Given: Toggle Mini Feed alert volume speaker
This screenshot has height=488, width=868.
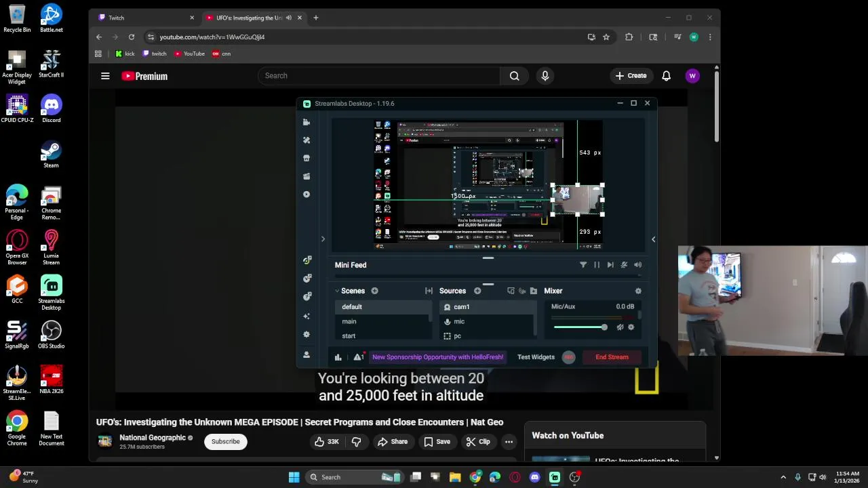Looking at the screenshot, I should 637,265.
